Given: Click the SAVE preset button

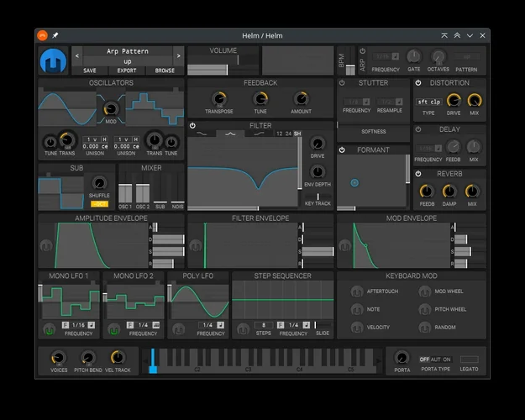Looking at the screenshot, I should pos(90,71).
